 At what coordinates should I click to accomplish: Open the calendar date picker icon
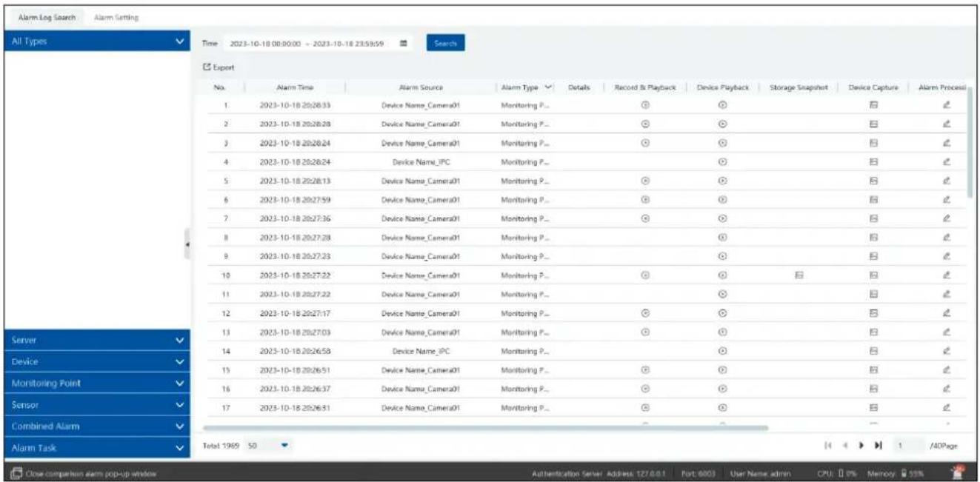[x=404, y=44]
